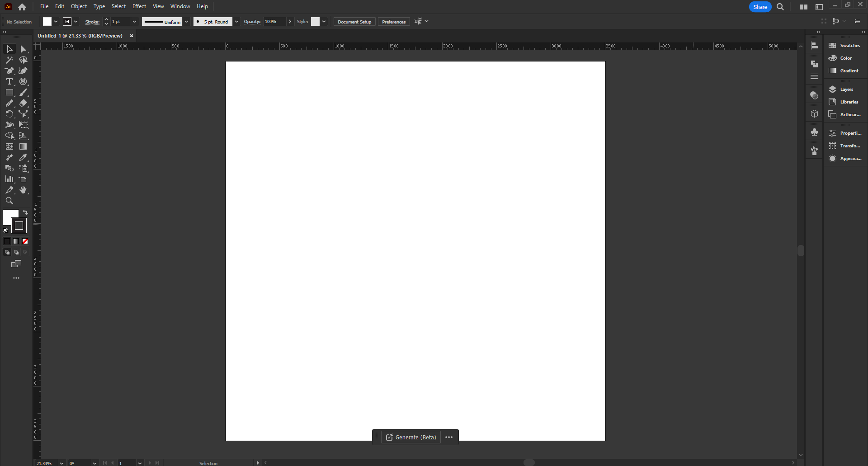
Task: Enable Draw Behind mode
Action: pyautogui.click(x=16, y=252)
